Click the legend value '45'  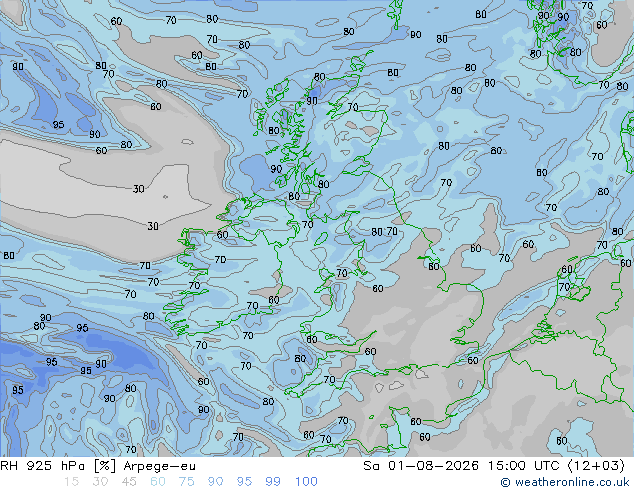129,482
